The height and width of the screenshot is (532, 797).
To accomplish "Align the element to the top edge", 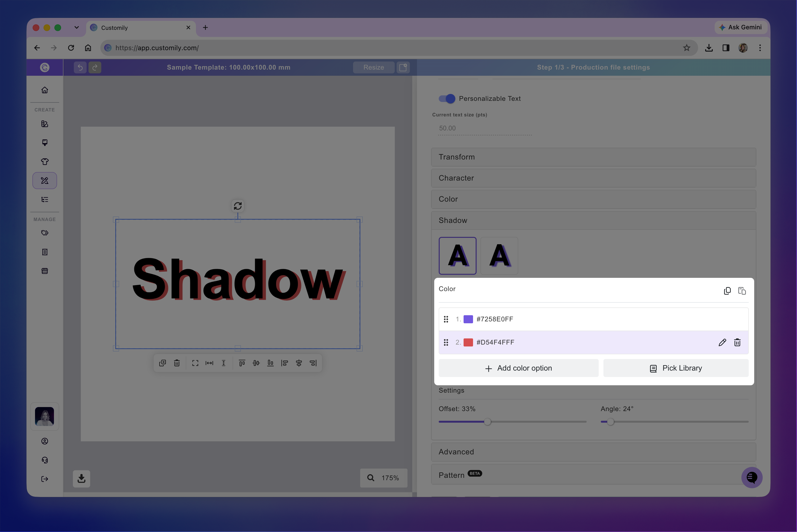I will pyautogui.click(x=242, y=363).
